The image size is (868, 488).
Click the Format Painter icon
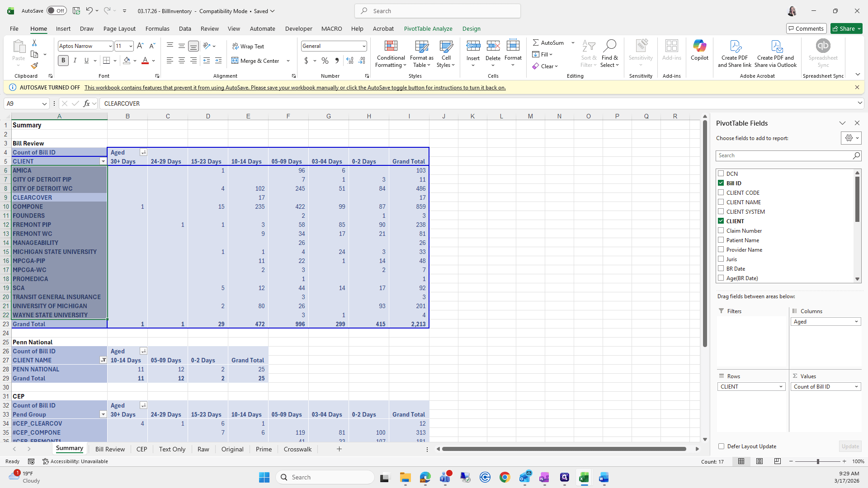point(34,66)
